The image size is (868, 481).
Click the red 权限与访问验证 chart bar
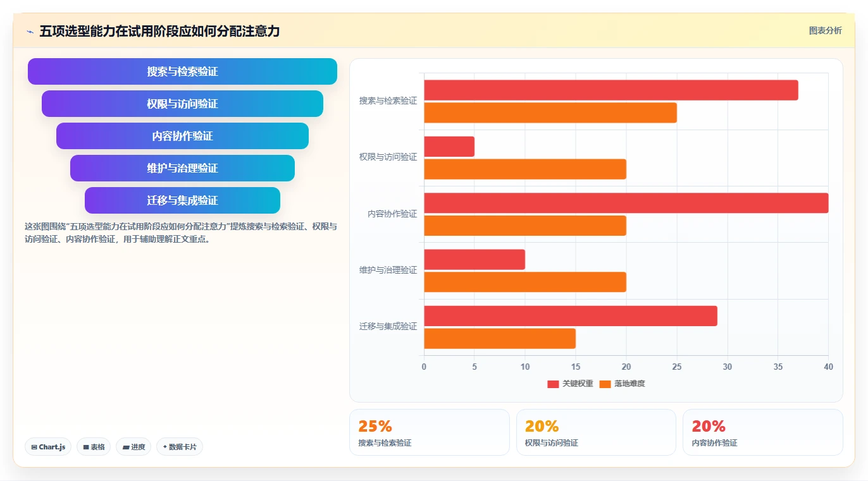(x=449, y=147)
